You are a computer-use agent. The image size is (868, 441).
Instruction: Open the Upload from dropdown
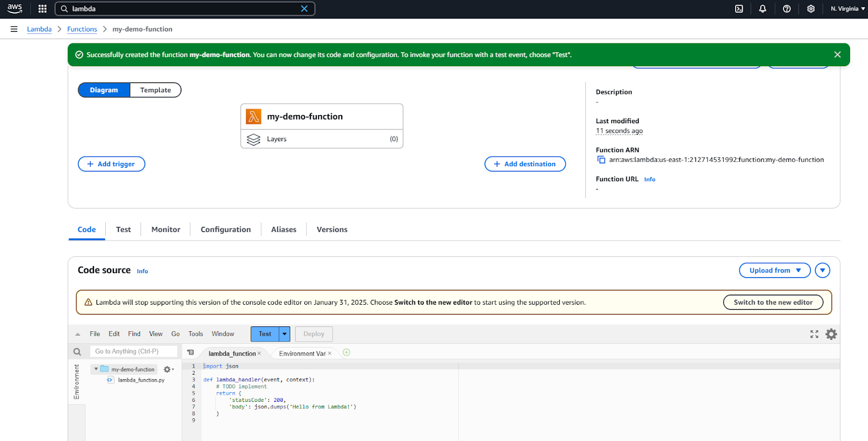pyautogui.click(x=775, y=270)
